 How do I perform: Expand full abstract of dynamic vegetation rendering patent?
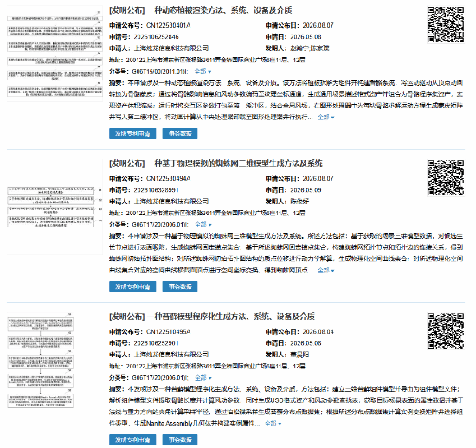tap(325, 117)
